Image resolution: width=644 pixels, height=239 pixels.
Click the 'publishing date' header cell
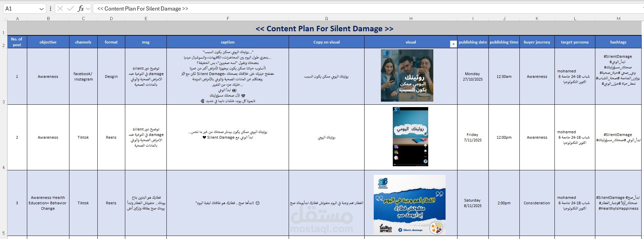click(473, 42)
